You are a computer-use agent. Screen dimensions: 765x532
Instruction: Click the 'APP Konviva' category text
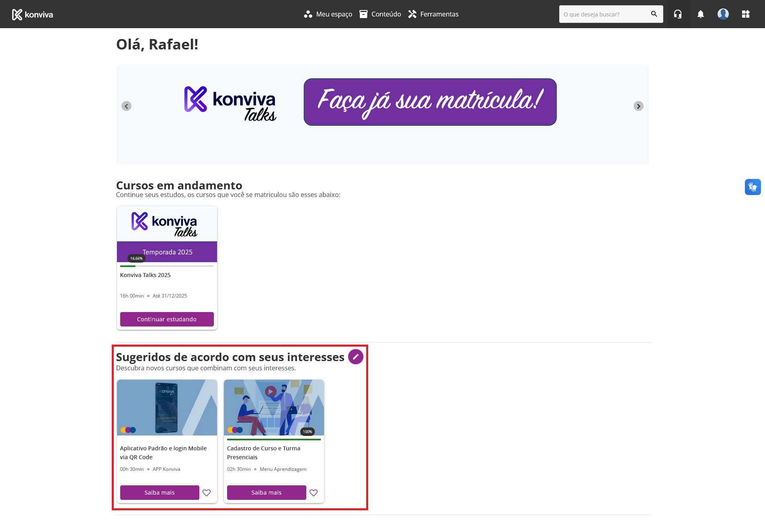[166, 469]
